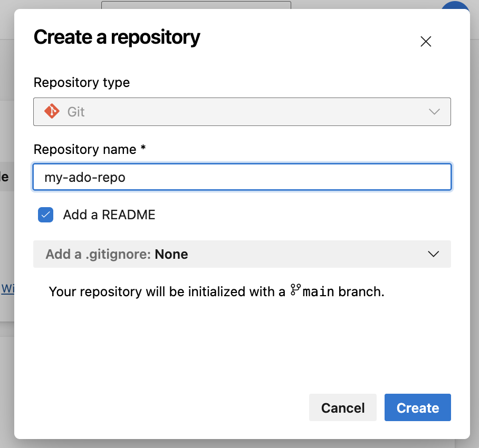
Task: Expand the Add a .gitignore dropdown
Action: 242,254
